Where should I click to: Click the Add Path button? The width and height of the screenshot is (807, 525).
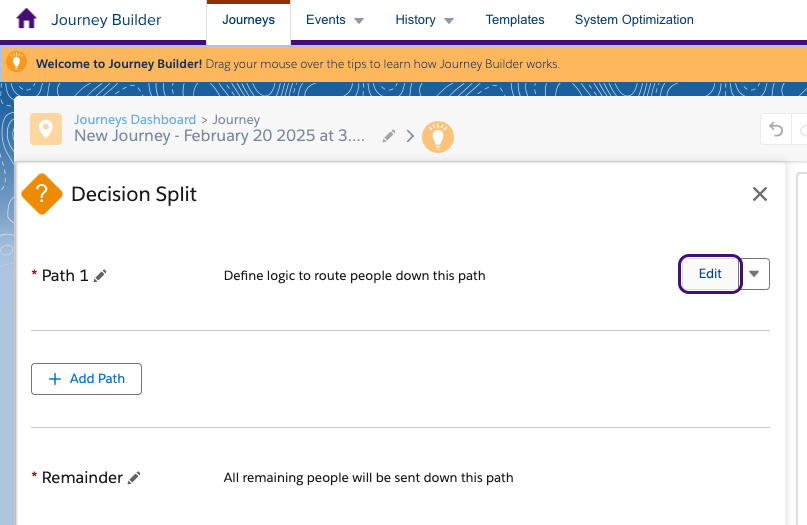[x=86, y=379]
